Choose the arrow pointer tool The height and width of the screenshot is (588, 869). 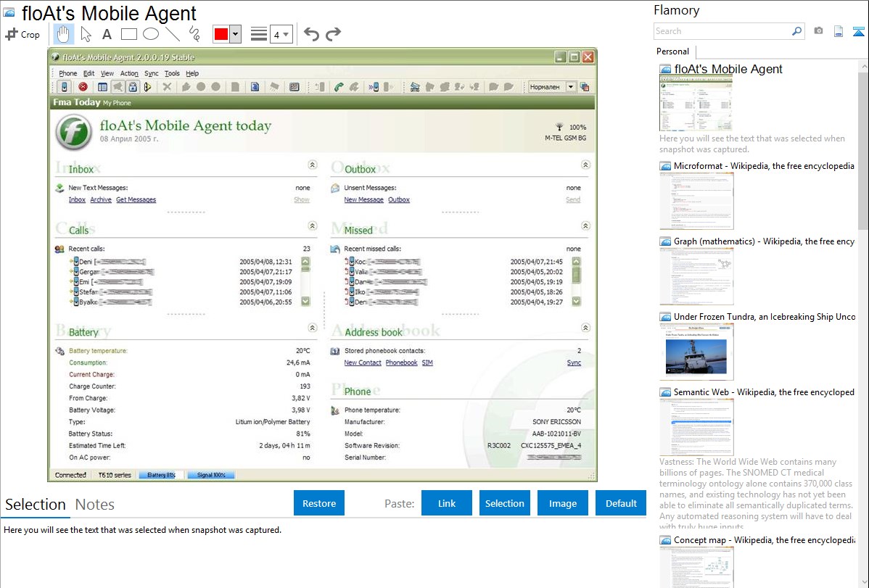86,34
